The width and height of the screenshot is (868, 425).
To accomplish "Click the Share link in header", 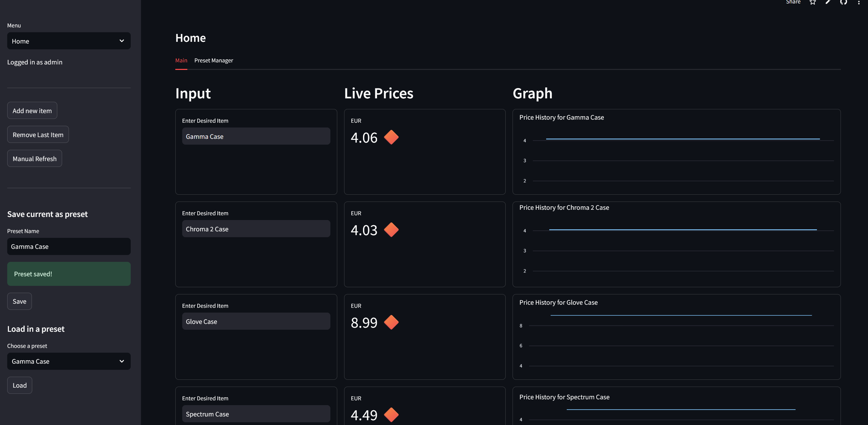I will 793,2.
